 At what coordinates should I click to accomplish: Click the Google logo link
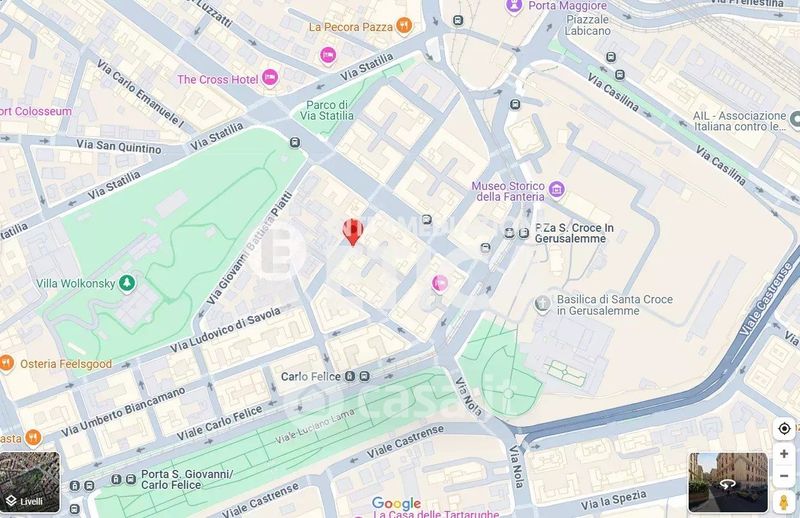396,504
